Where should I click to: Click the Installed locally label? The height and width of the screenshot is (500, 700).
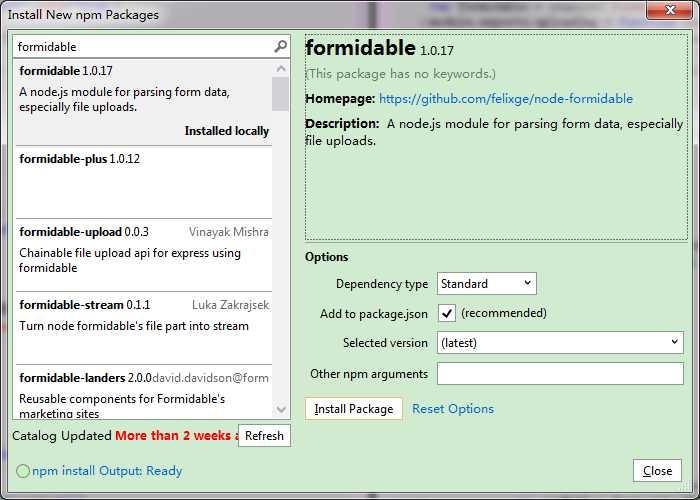(x=227, y=131)
